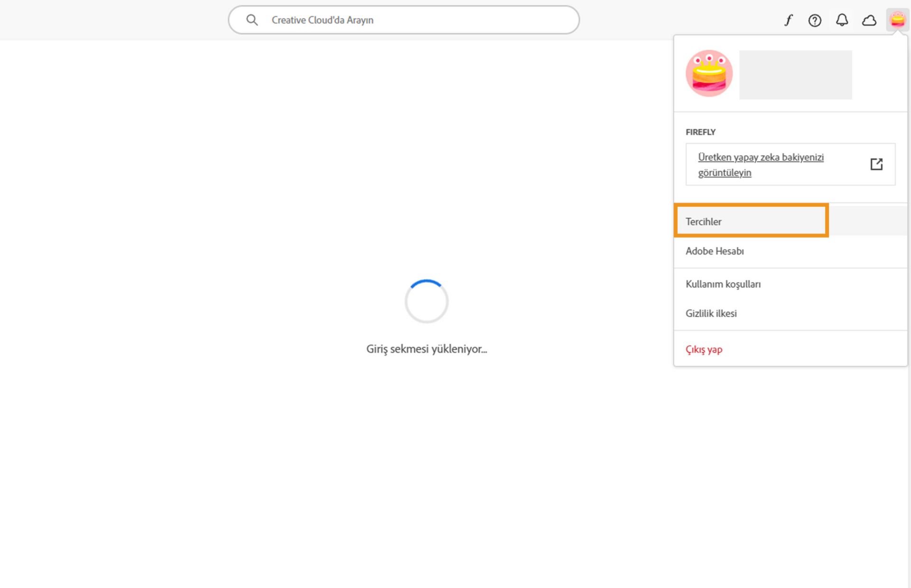Viewport: 911px width, 588px height.
Task: Open the generative AI credits link
Action: click(761, 165)
